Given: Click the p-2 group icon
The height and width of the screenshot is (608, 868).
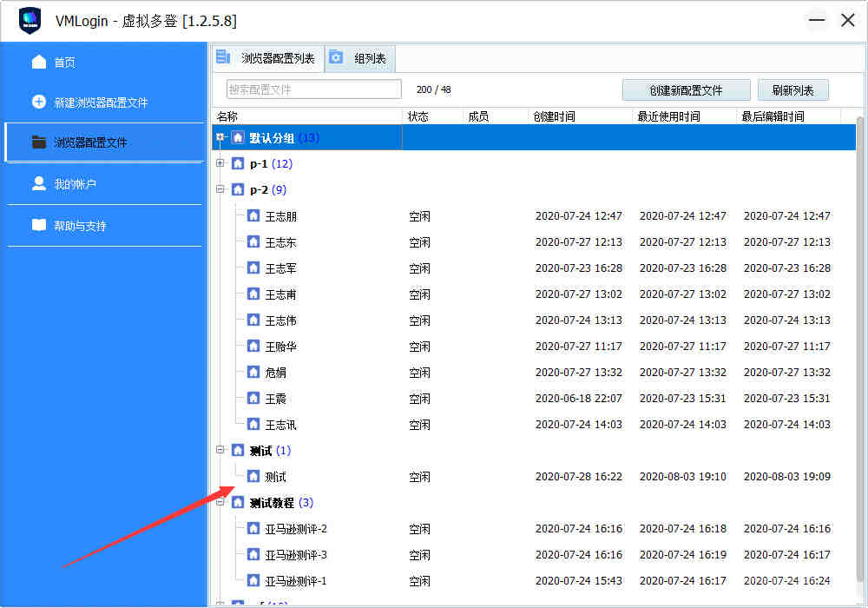Looking at the screenshot, I should click(x=238, y=189).
